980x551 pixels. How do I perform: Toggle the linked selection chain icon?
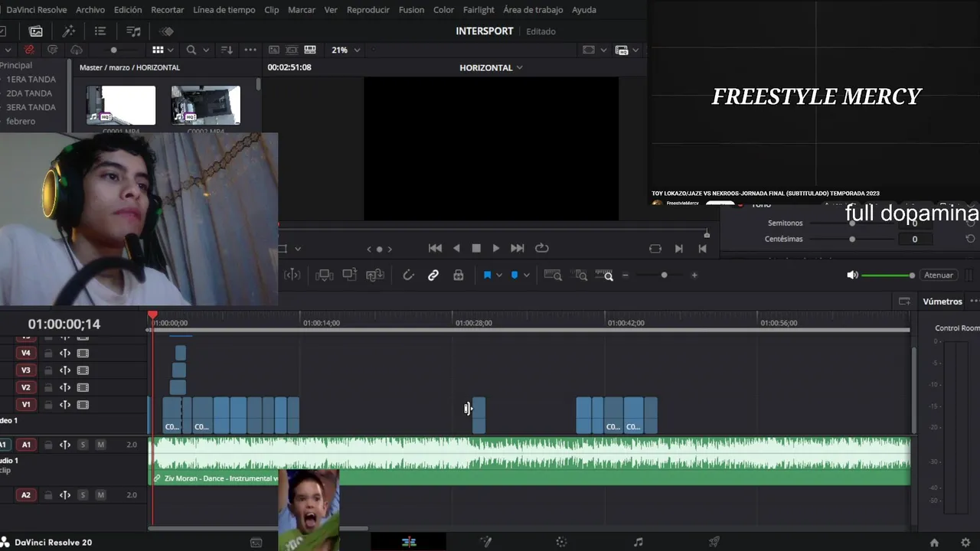(433, 275)
